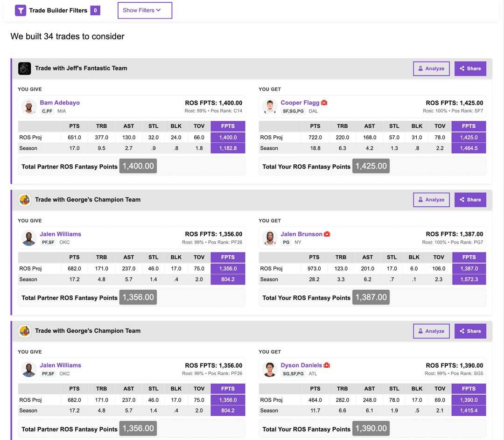Click Jeff's Fantastic Team logo icon
Image resolution: width=504 pixels, height=440 pixels.
tap(25, 68)
